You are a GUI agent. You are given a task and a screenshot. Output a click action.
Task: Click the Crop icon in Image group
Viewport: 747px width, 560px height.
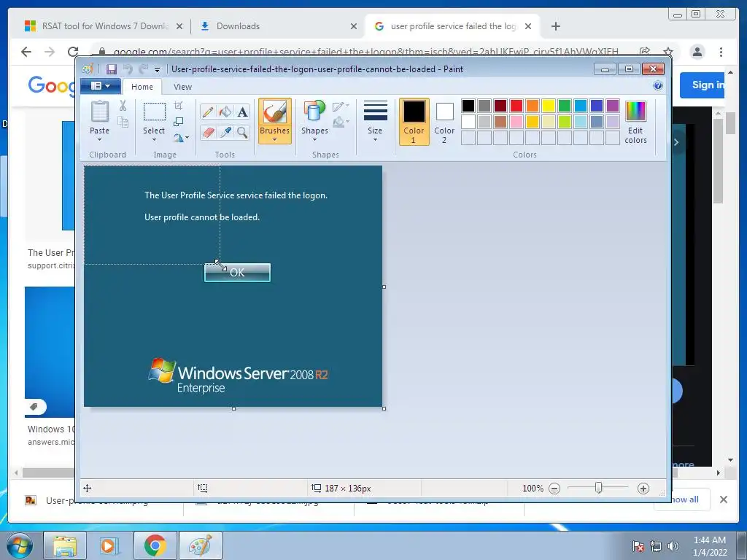click(178, 105)
